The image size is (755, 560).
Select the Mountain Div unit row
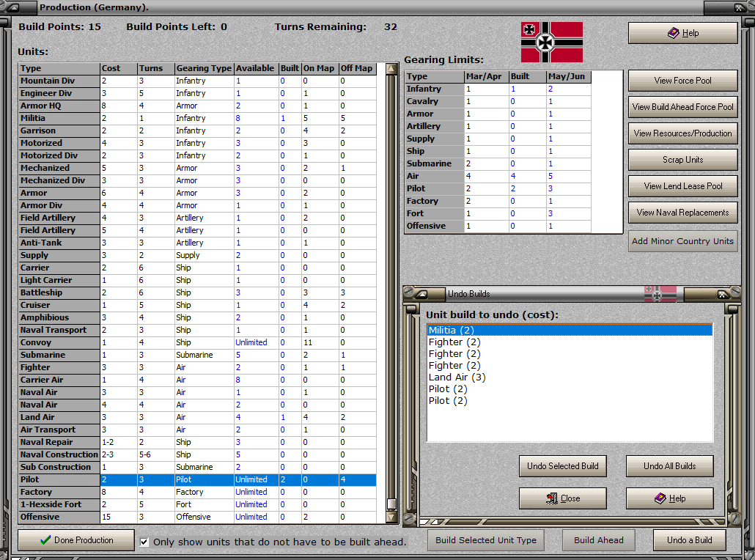click(x=197, y=81)
